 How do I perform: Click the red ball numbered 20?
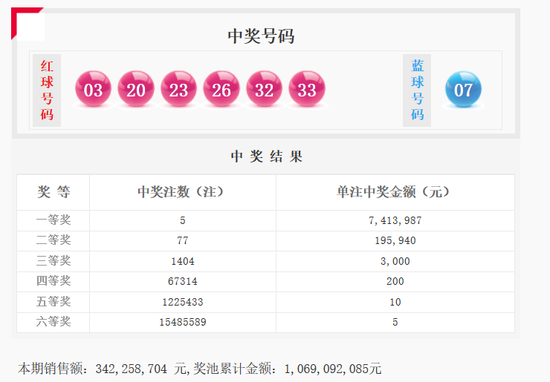click(136, 89)
